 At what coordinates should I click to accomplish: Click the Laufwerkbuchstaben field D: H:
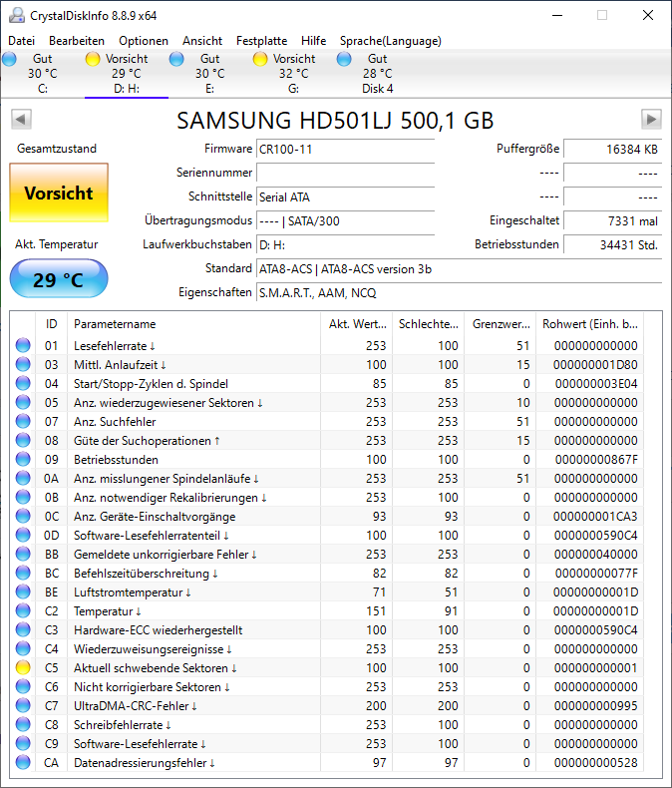(x=345, y=244)
